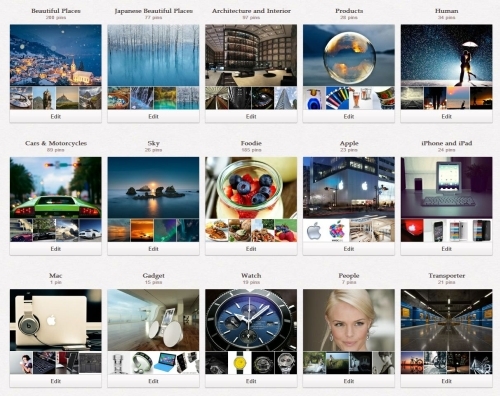Open snowy village cover of Beautiful Places

point(56,55)
